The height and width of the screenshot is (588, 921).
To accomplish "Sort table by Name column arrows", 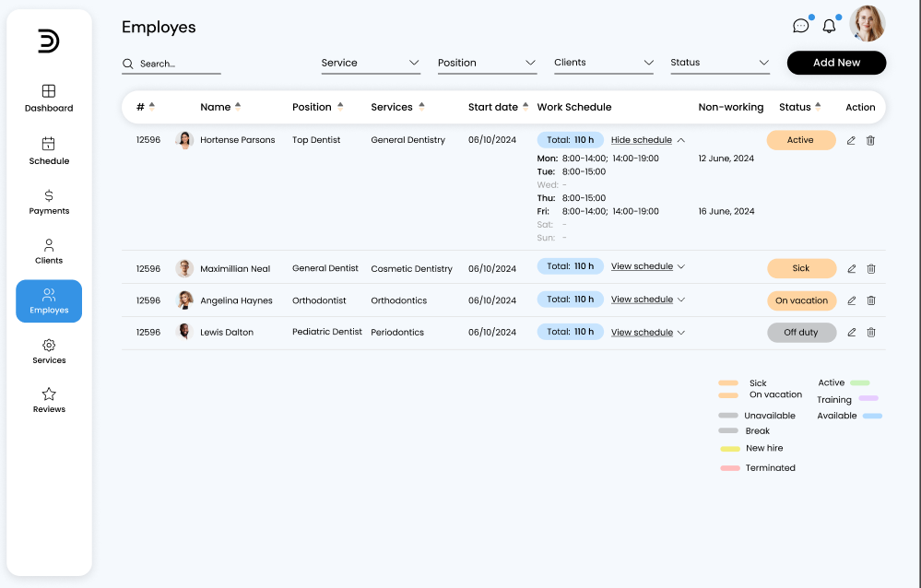I will coord(238,106).
